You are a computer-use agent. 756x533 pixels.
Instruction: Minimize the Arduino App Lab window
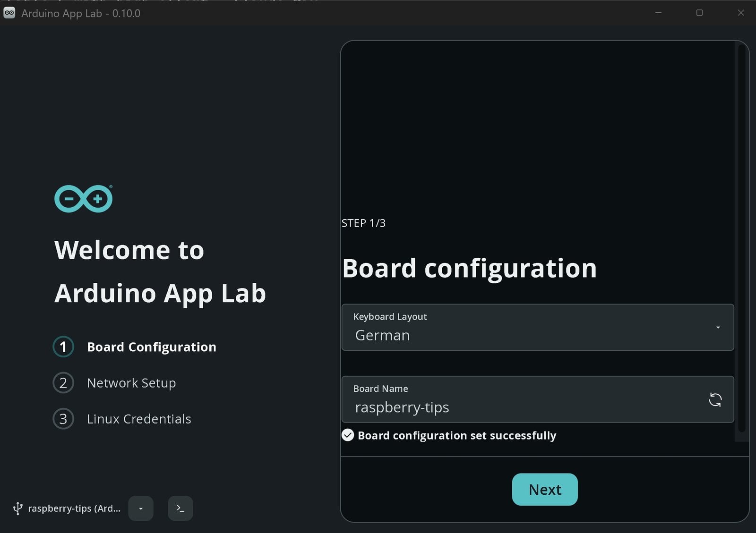click(x=658, y=13)
